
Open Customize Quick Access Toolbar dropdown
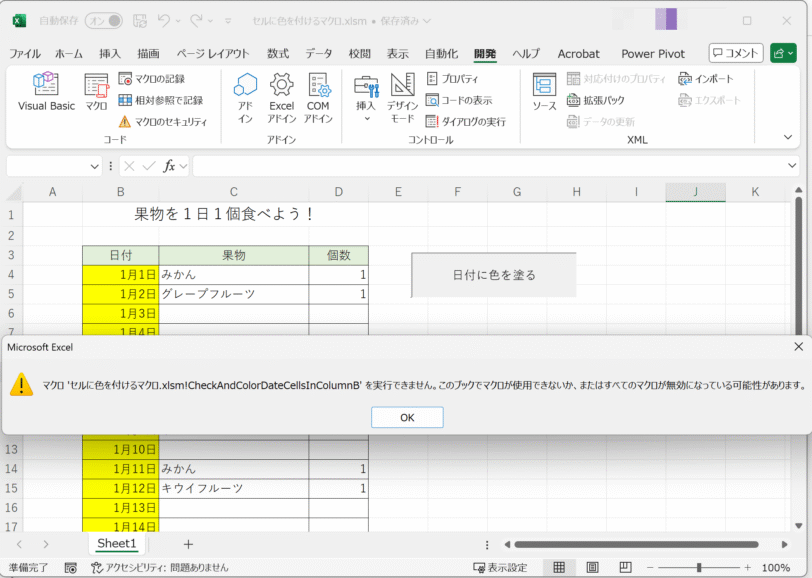[228, 21]
